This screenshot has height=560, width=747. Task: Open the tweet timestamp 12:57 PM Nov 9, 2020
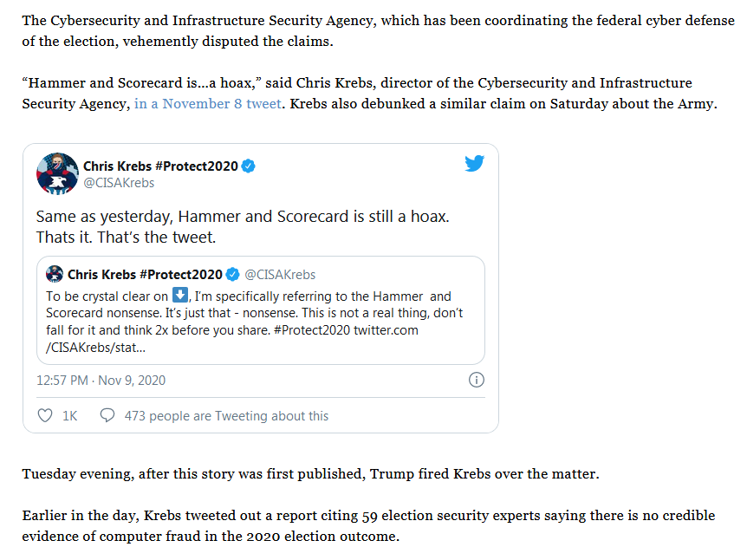pos(101,381)
